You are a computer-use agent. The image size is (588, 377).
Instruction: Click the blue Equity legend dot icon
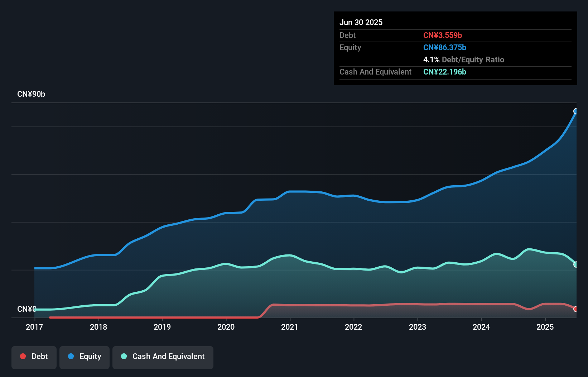click(x=71, y=356)
